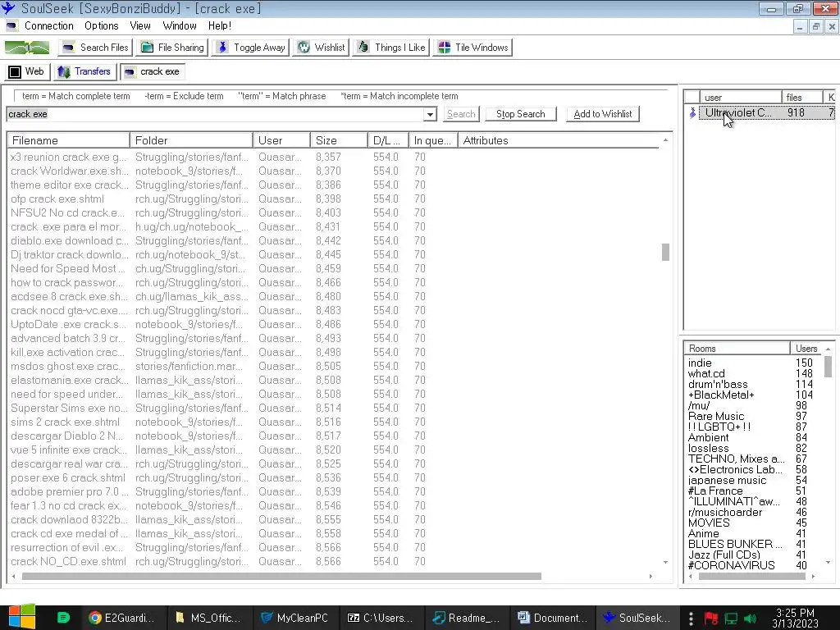This screenshot has width=840, height=630.
Task: Click the red flag tray icon
Action: 711,619
